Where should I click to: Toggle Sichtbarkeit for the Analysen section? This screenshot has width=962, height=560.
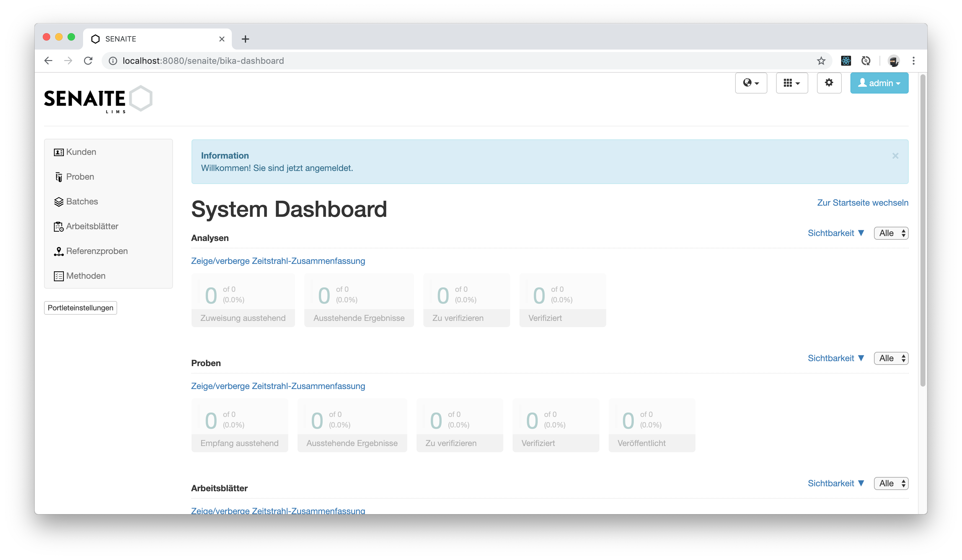coord(836,233)
